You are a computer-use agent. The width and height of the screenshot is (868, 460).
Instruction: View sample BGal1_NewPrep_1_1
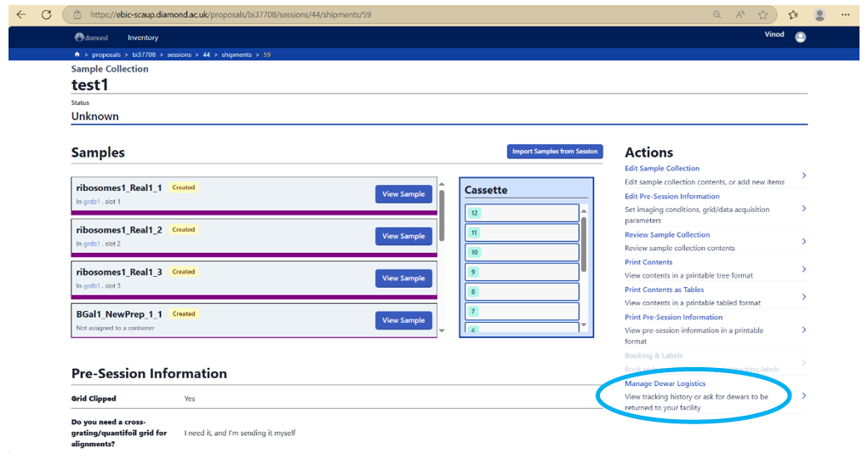pyautogui.click(x=403, y=320)
